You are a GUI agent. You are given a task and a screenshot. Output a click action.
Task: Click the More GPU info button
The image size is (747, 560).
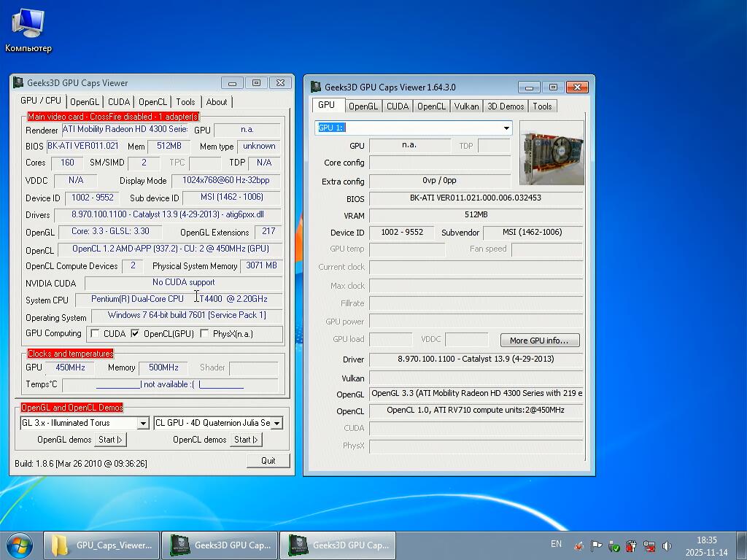[x=539, y=341]
